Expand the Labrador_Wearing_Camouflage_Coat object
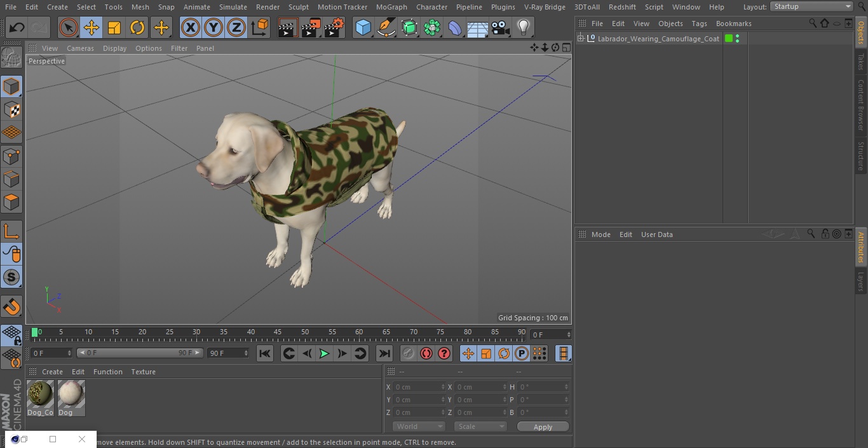This screenshot has width=868, height=448. click(580, 39)
